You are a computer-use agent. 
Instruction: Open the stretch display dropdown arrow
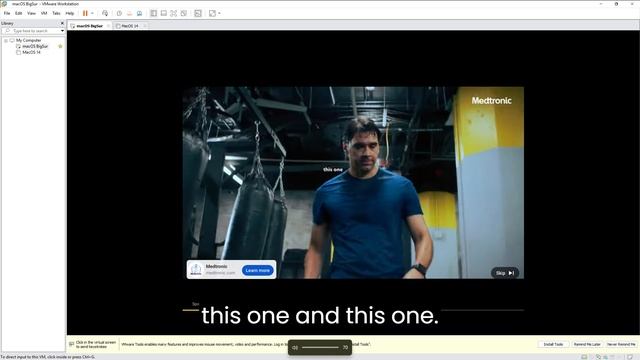(219, 13)
